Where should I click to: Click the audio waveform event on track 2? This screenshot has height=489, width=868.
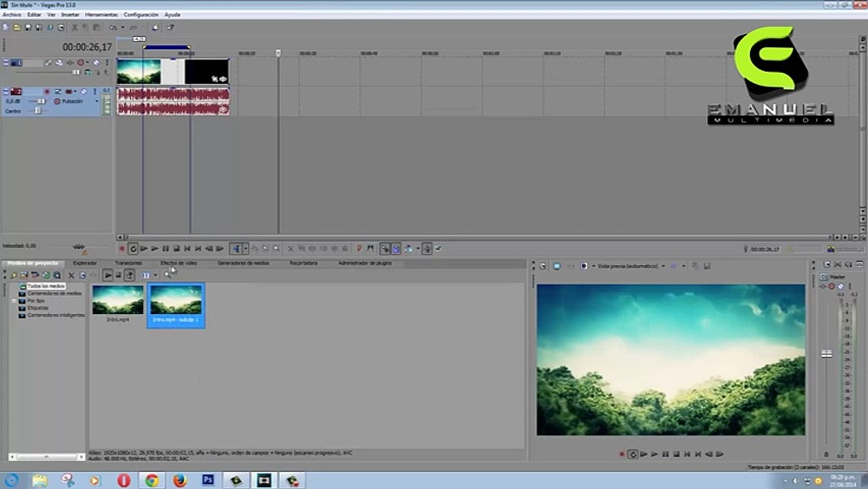[172, 101]
